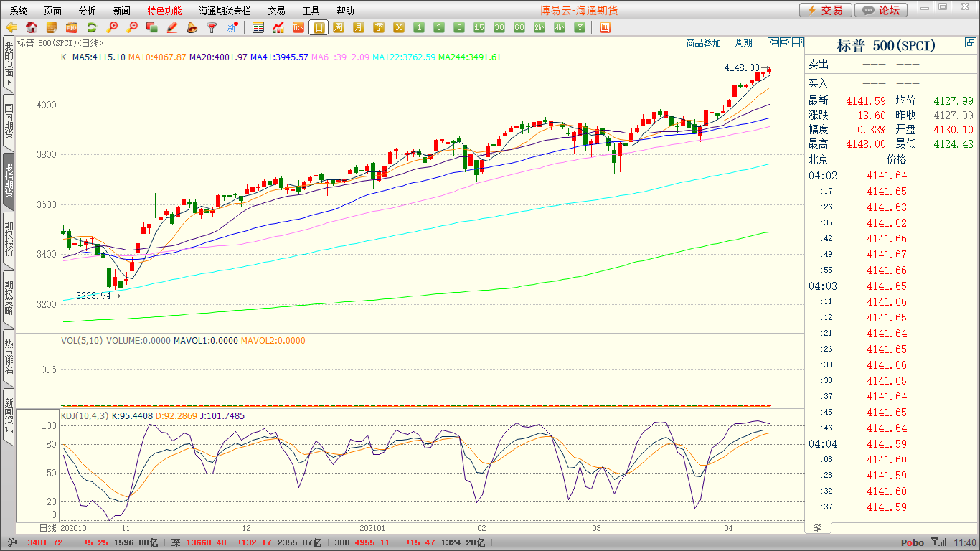Select 60-minute period button
Image resolution: width=980 pixels, height=551 pixels.
pos(519,27)
